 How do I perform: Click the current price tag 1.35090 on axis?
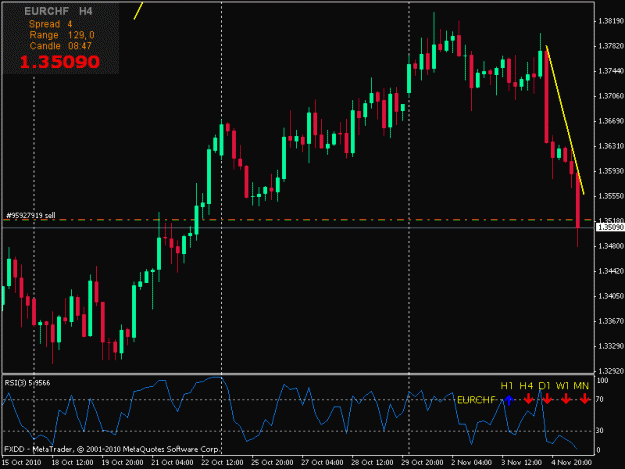tap(610, 227)
